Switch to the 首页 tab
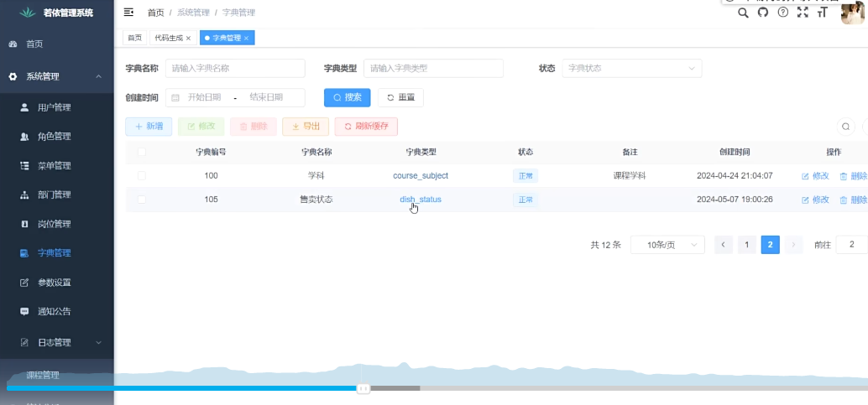Screen dimensions: 868x405 [x=134, y=39]
